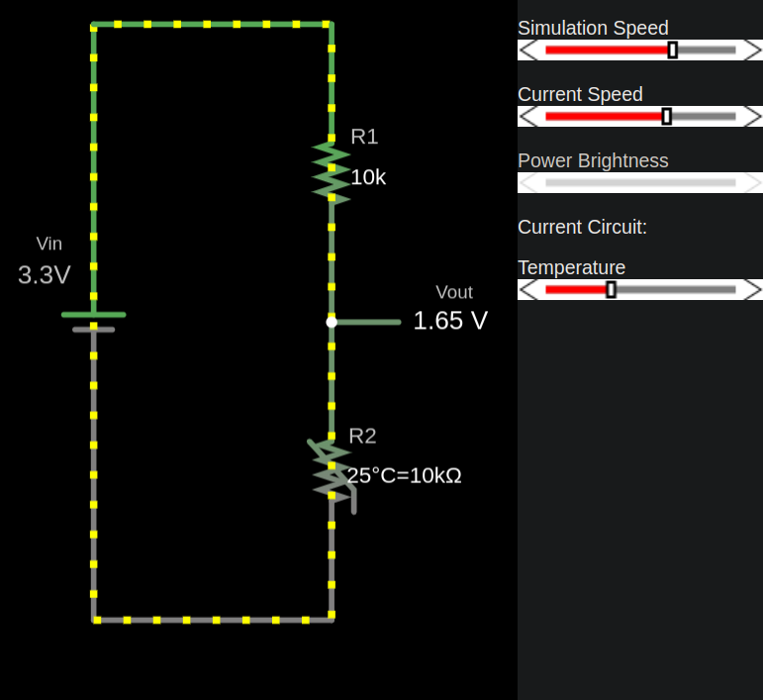
Task: Click the Temperature slider handle
Action: pos(611,289)
